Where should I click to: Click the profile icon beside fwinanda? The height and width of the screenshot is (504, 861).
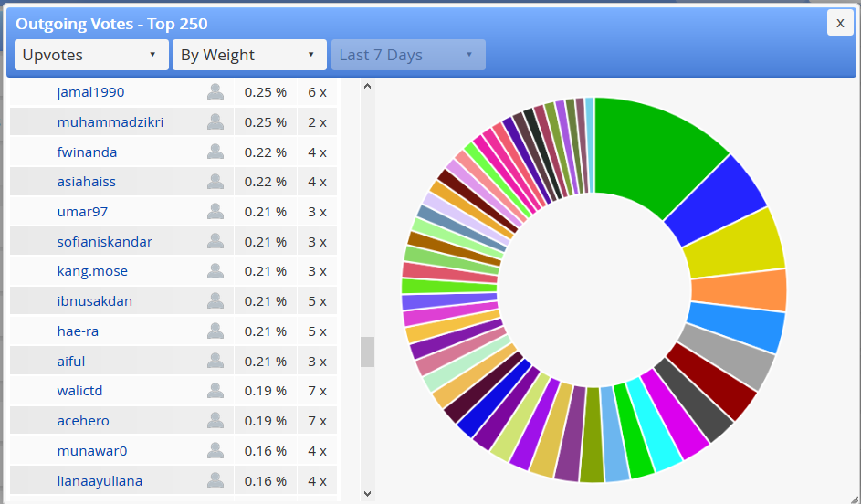pyautogui.click(x=215, y=152)
